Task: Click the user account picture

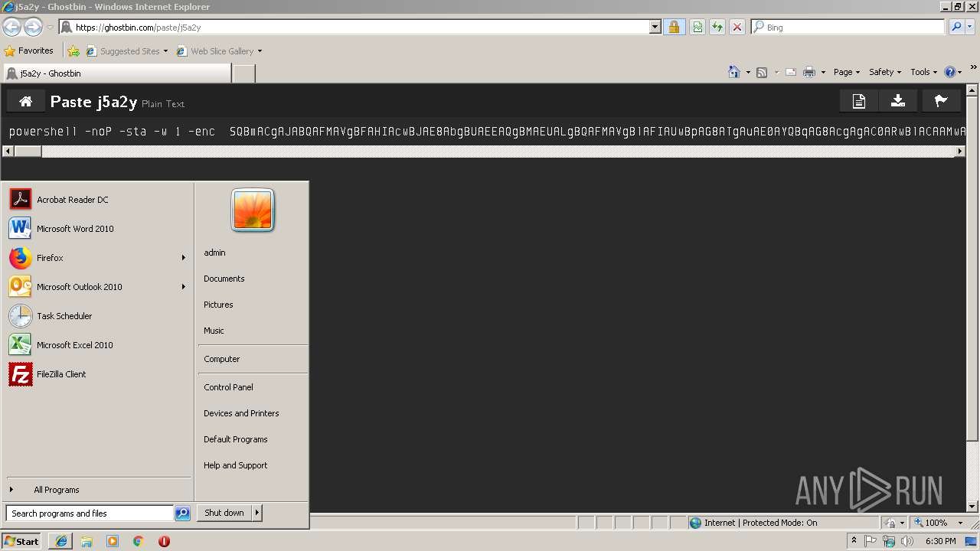Action: pyautogui.click(x=253, y=210)
